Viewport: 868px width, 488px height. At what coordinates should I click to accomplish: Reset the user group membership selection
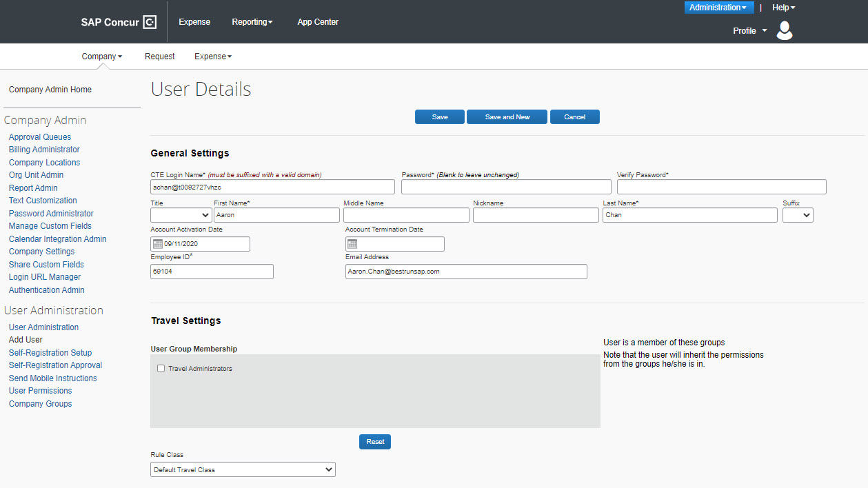click(x=374, y=441)
